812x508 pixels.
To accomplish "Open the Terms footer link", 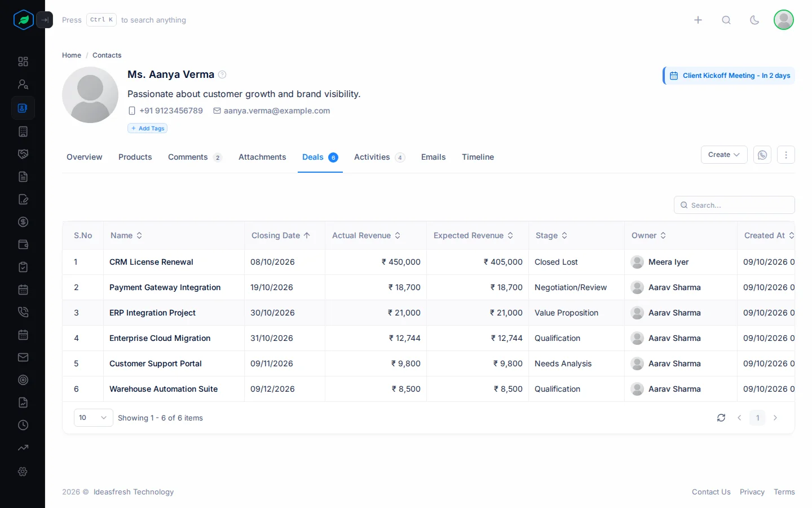I will (784, 492).
